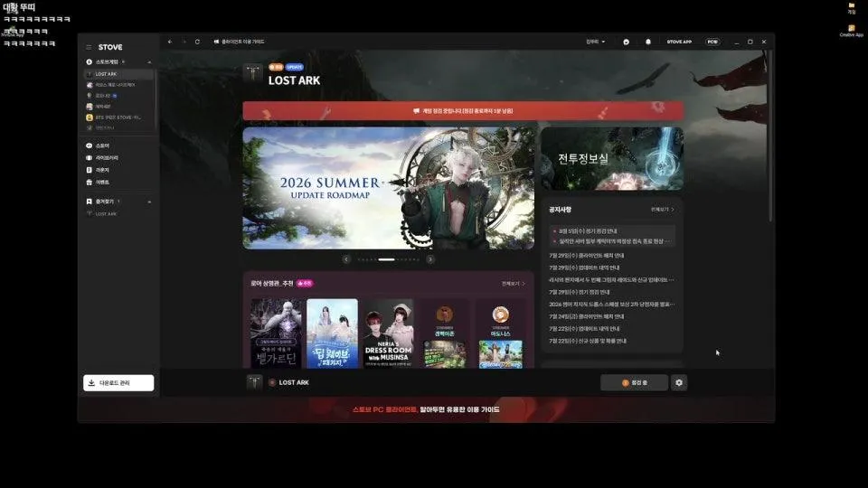Click the red maintenance notice banner
Viewport: 868px width, 488px height.
[x=463, y=111]
